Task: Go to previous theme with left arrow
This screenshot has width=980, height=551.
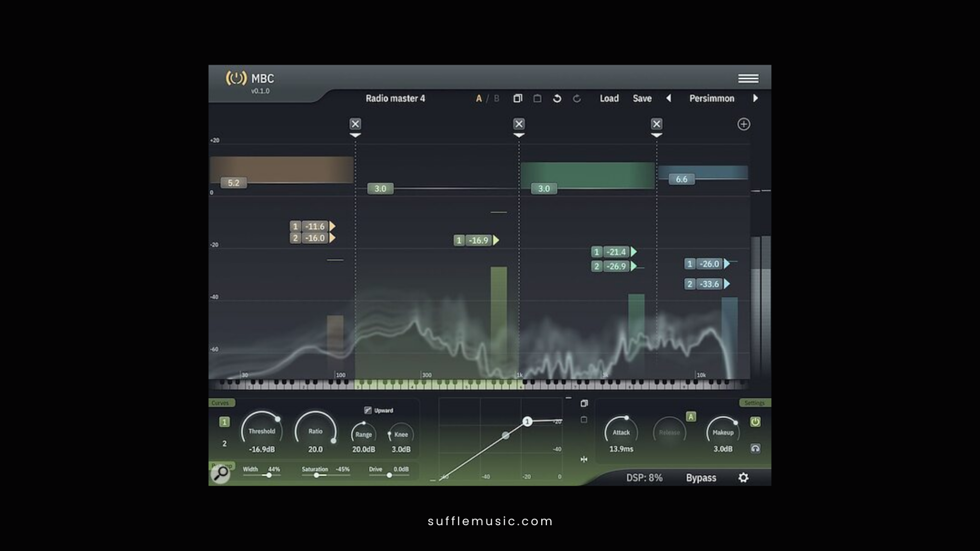Action: point(668,98)
